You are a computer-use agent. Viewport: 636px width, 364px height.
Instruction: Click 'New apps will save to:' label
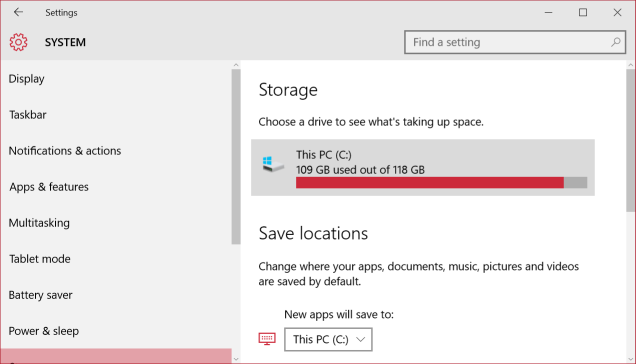point(339,314)
